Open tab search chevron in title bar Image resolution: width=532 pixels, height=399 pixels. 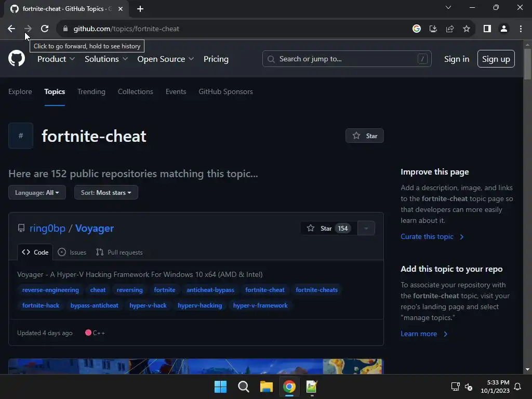(x=448, y=7)
